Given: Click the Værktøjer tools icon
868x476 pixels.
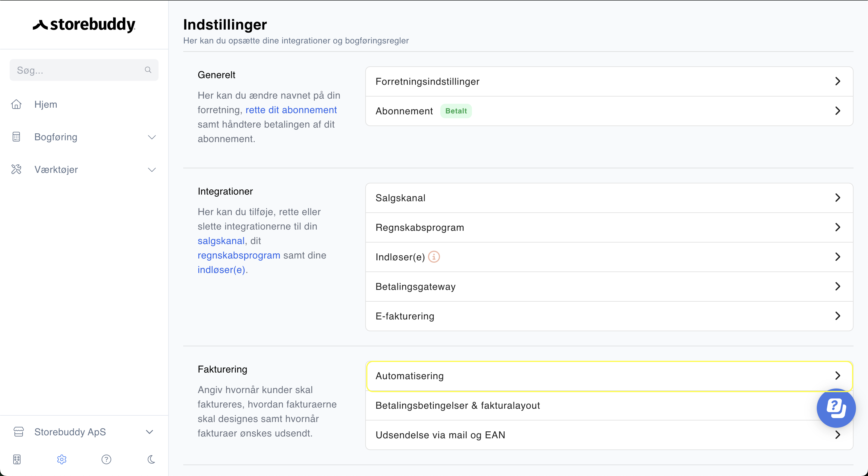Looking at the screenshot, I should 16,169.
